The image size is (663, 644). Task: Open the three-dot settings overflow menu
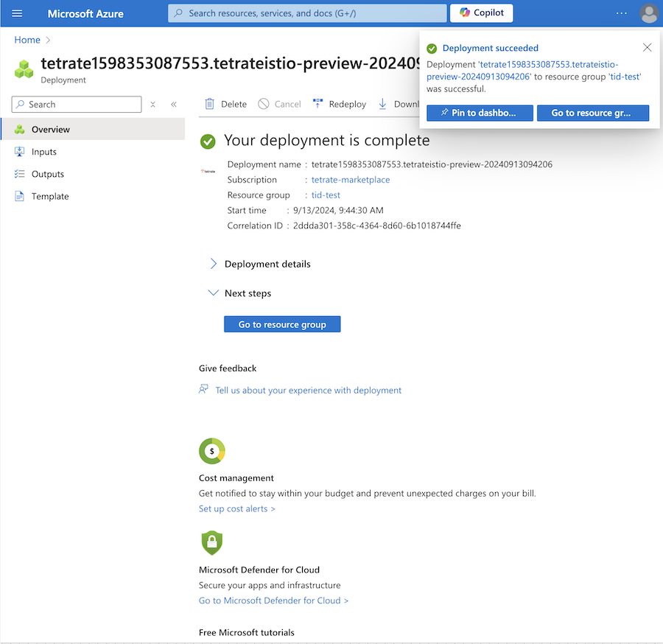(622, 13)
